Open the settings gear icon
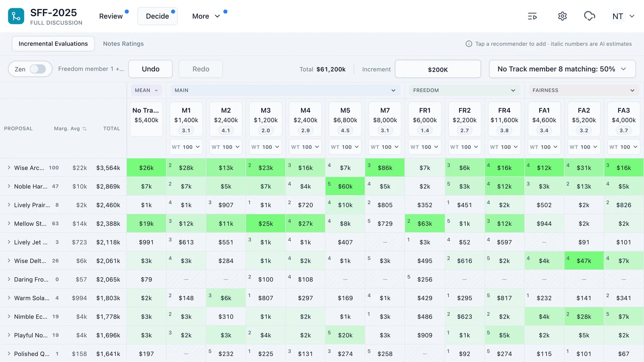Image resolution: width=644 pixels, height=362 pixels. [562, 16]
